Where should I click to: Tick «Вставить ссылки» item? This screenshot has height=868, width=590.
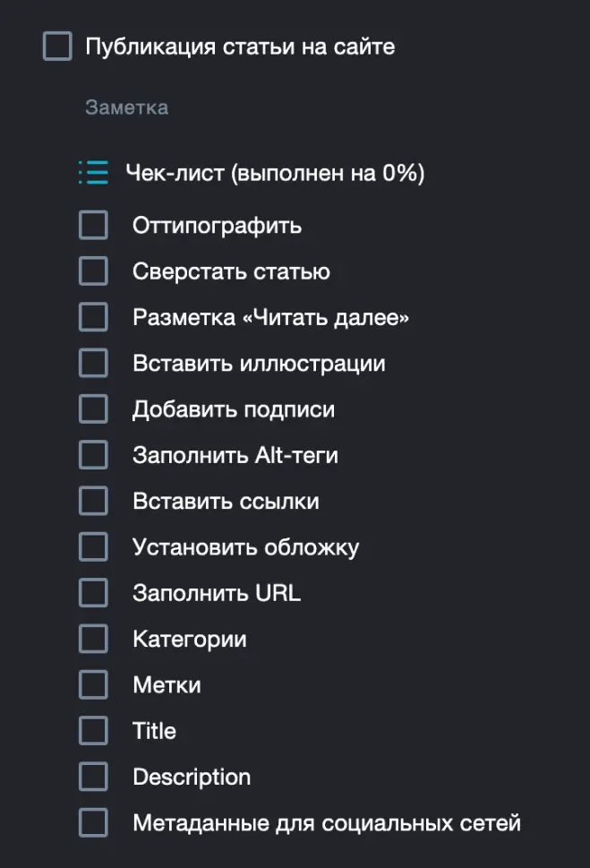92,500
